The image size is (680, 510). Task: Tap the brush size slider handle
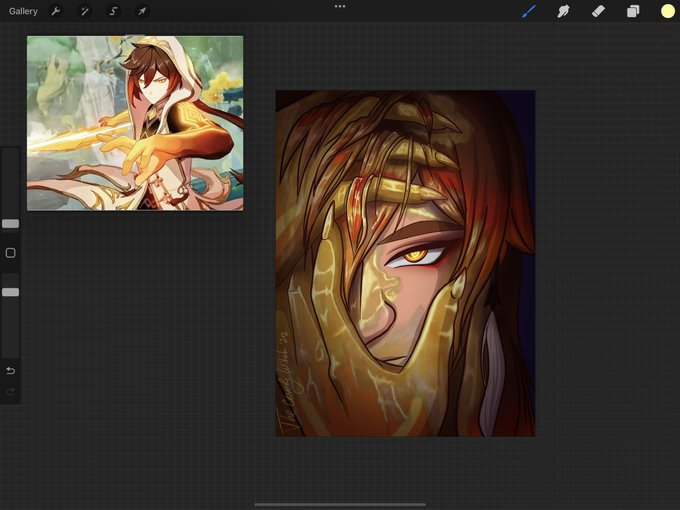10,224
